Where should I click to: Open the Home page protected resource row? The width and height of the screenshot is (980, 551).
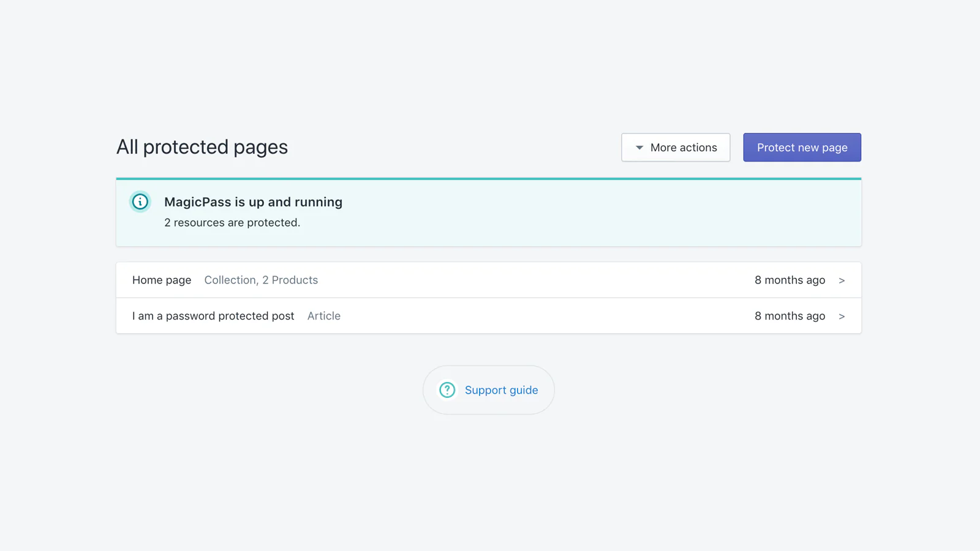(489, 280)
